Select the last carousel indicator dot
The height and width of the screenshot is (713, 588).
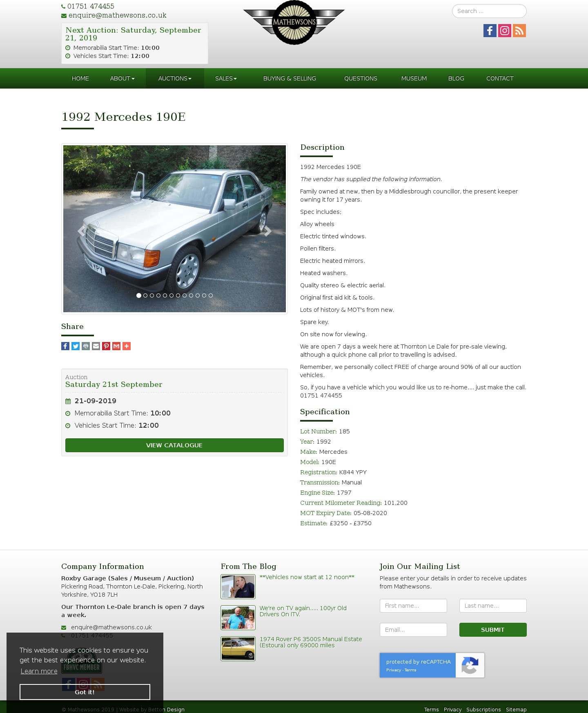point(211,295)
